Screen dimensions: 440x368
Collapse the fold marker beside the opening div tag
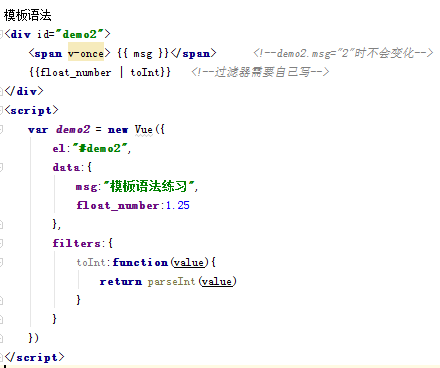pos(1,34)
